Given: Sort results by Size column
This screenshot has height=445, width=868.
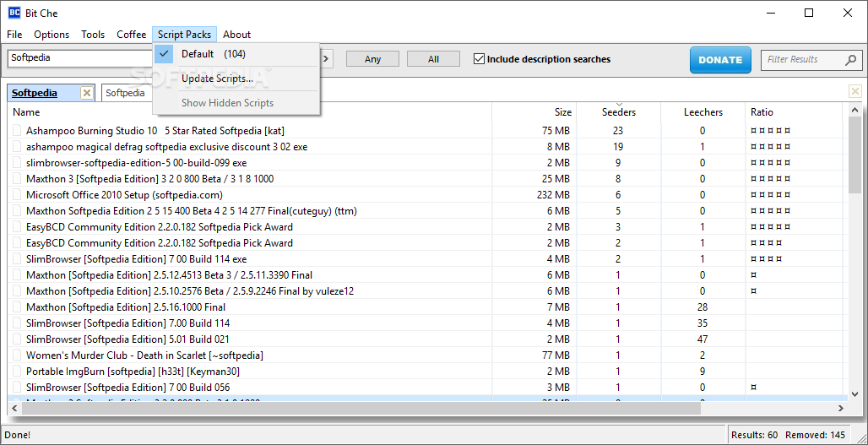Looking at the screenshot, I should [534, 112].
